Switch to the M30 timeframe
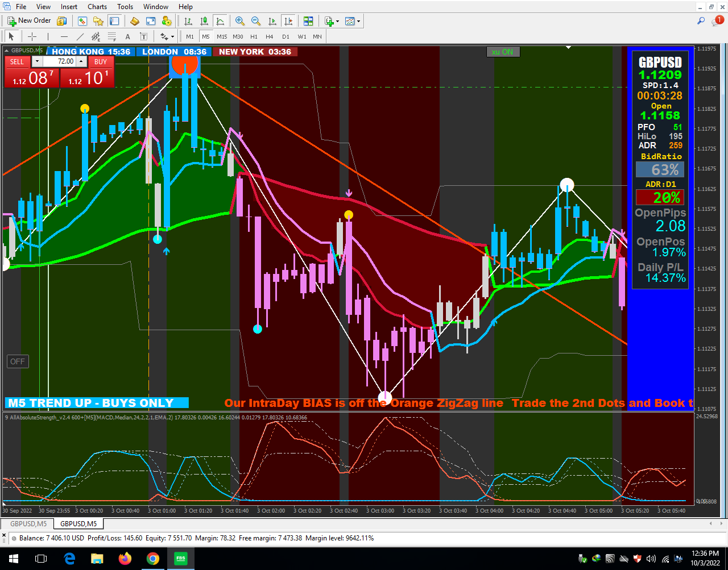728x570 pixels. coord(238,36)
